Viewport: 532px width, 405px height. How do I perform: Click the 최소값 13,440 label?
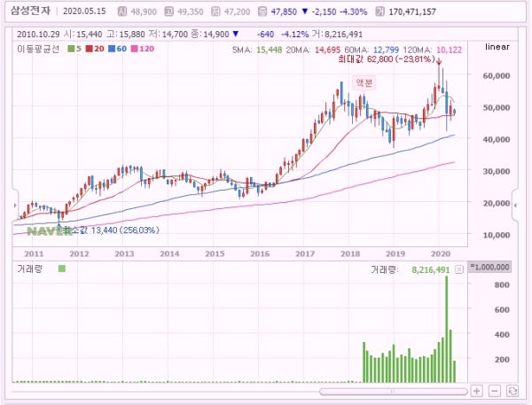[111, 230]
